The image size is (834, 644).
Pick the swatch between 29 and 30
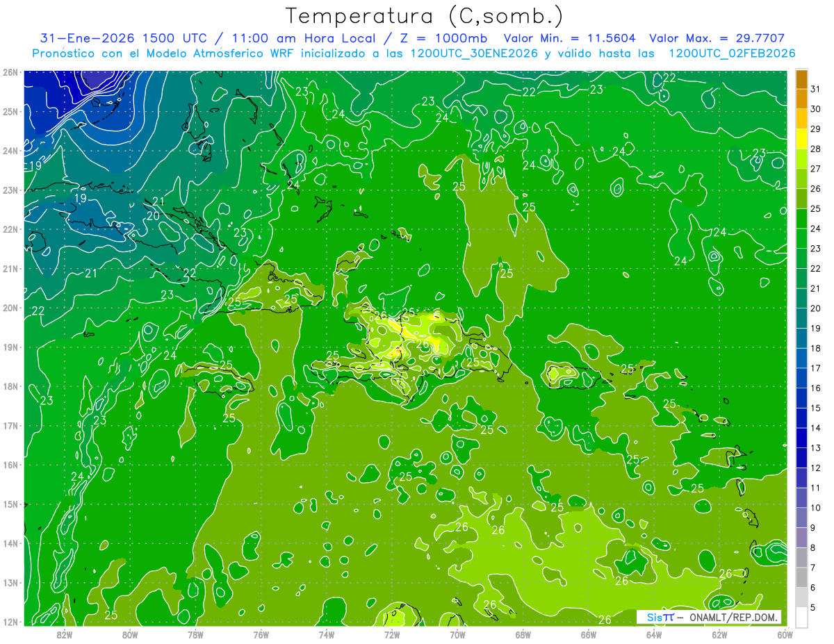[x=801, y=119]
